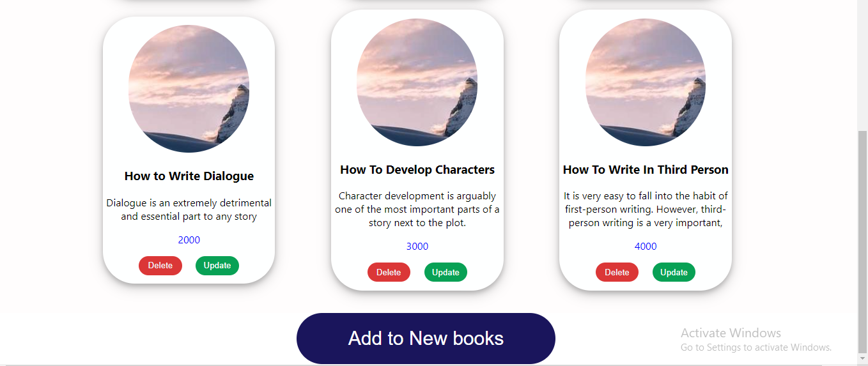Image resolution: width=868 pixels, height=366 pixels.
Task: Click the Dialogue is an extremely detrimental description
Action: [x=189, y=210]
